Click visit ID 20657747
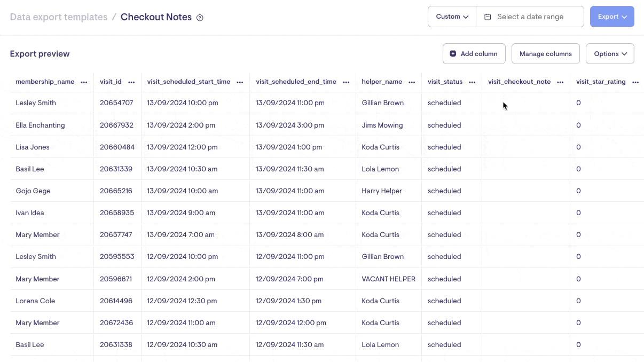The image size is (644, 362). [116, 234]
